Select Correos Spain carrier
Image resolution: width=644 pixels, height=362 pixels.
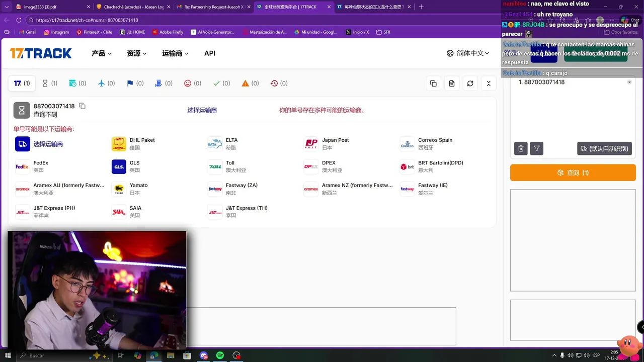point(427,144)
